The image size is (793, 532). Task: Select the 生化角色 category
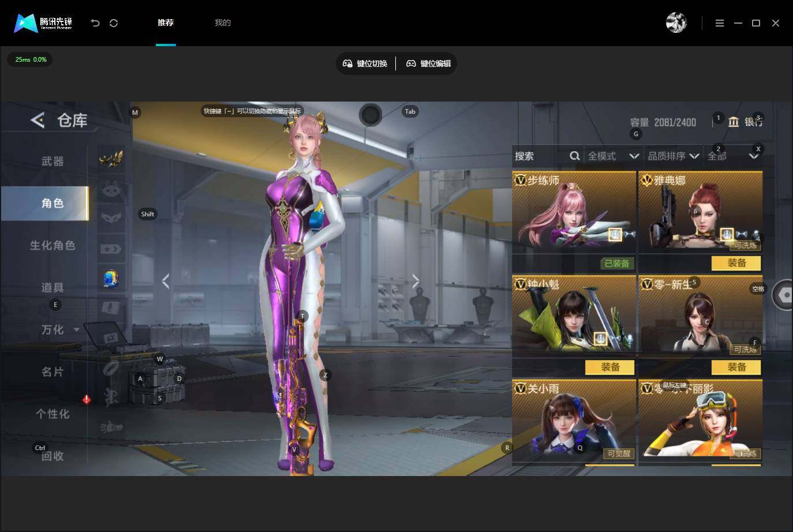pos(53,246)
